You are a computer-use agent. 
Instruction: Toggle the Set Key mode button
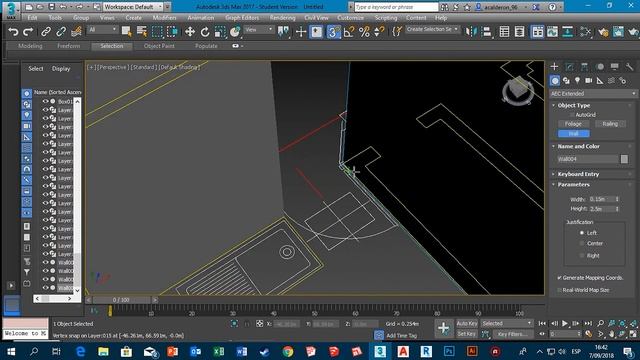[x=467, y=334]
